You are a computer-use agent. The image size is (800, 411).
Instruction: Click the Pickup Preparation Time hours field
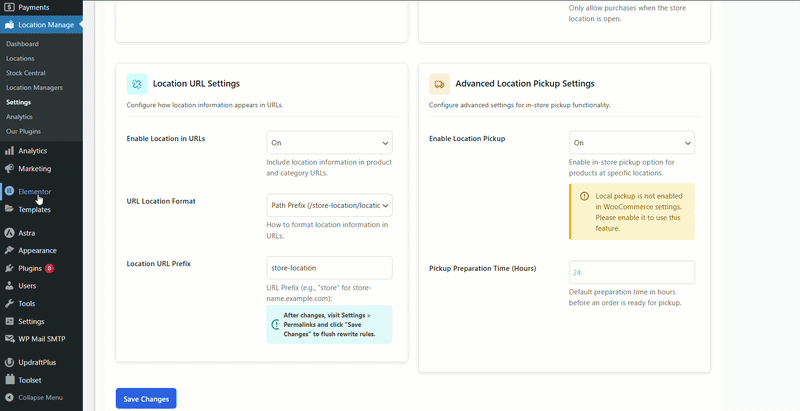click(631, 272)
